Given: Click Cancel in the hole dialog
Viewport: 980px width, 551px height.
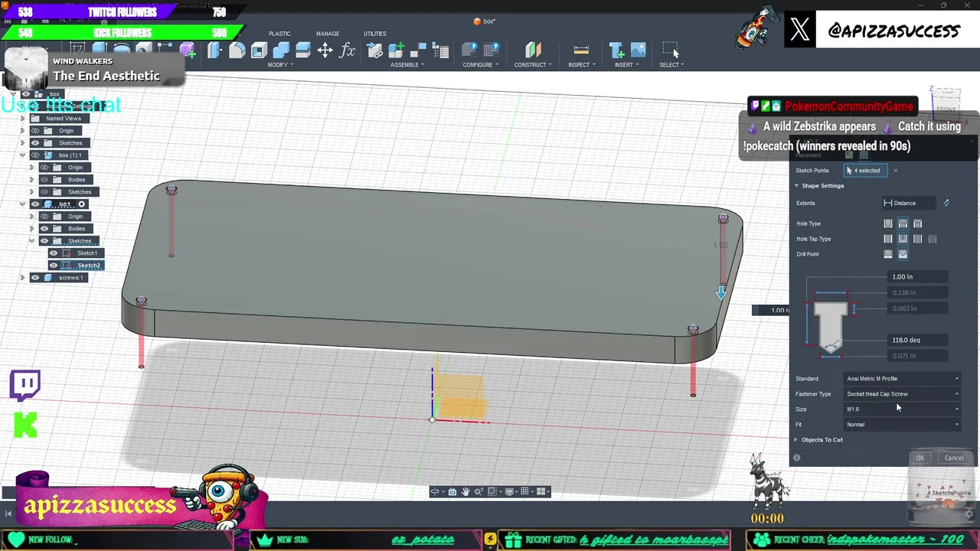Looking at the screenshot, I should click(954, 458).
